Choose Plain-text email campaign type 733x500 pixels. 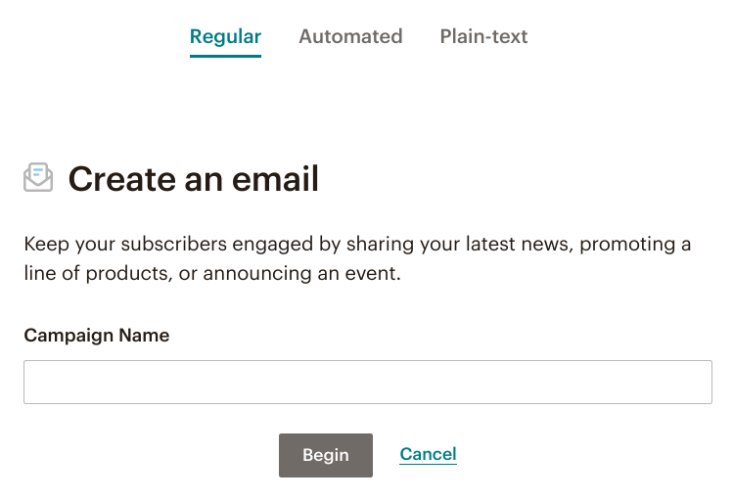coord(483,36)
